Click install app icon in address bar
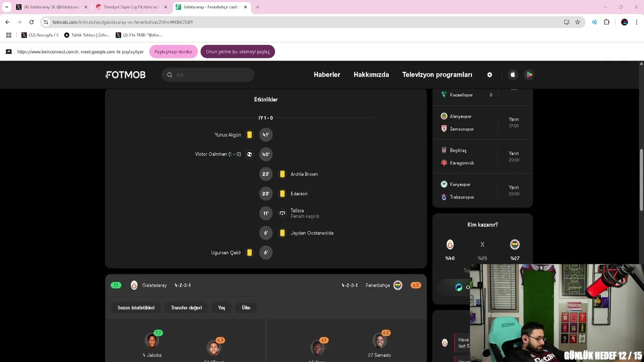 [x=567, y=22]
